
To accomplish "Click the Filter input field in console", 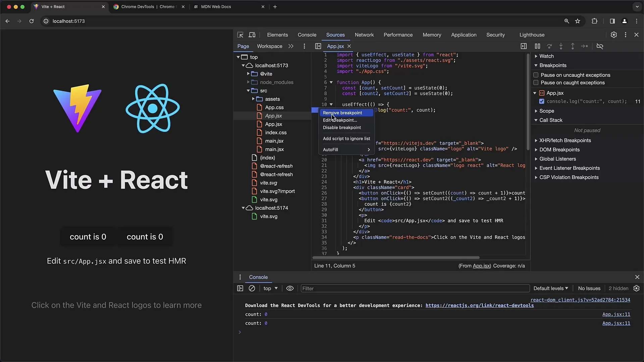I will coord(415,288).
